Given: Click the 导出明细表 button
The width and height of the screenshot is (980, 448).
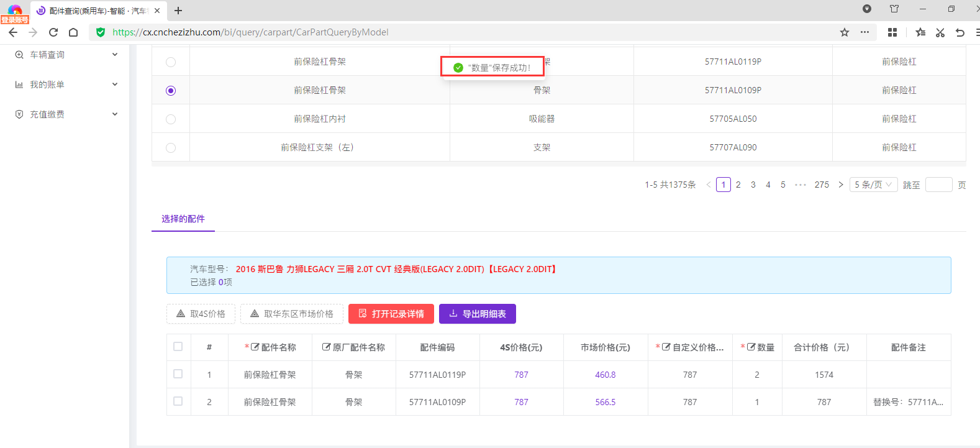Looking at the screenshot, I should click(x=478, y=314).
